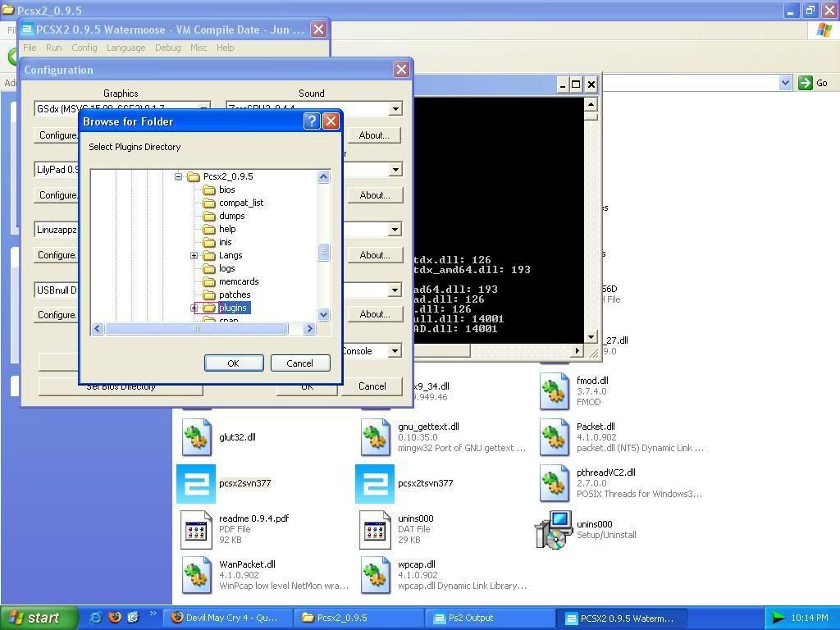Image resolution: width=840 pixels, height=630 pixels.
Task: Open Run menu in PCSX2
Action: [53, 48]
